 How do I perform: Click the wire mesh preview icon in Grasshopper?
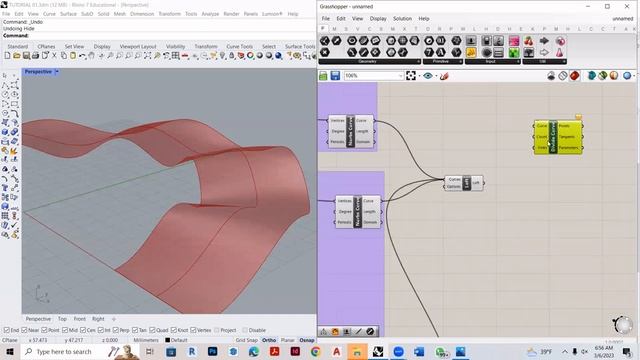[x=563, y=76]
